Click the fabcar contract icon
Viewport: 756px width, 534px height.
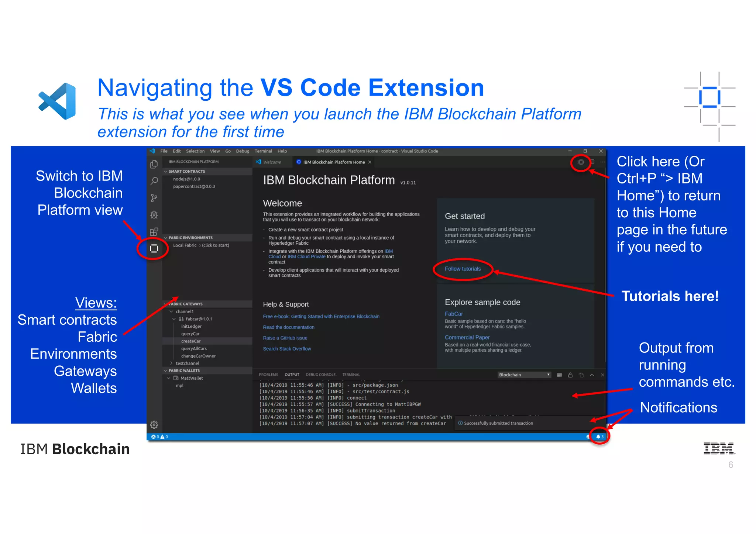[x=181, y=319]
